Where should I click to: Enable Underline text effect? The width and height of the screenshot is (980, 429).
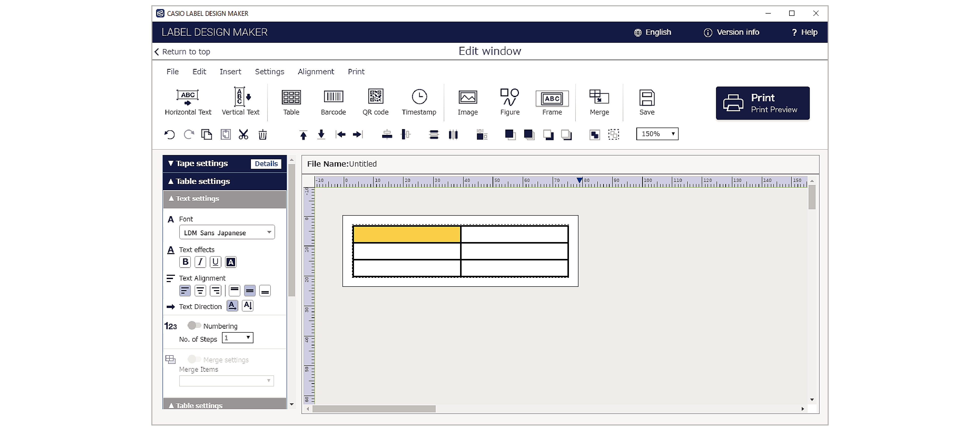215,262
